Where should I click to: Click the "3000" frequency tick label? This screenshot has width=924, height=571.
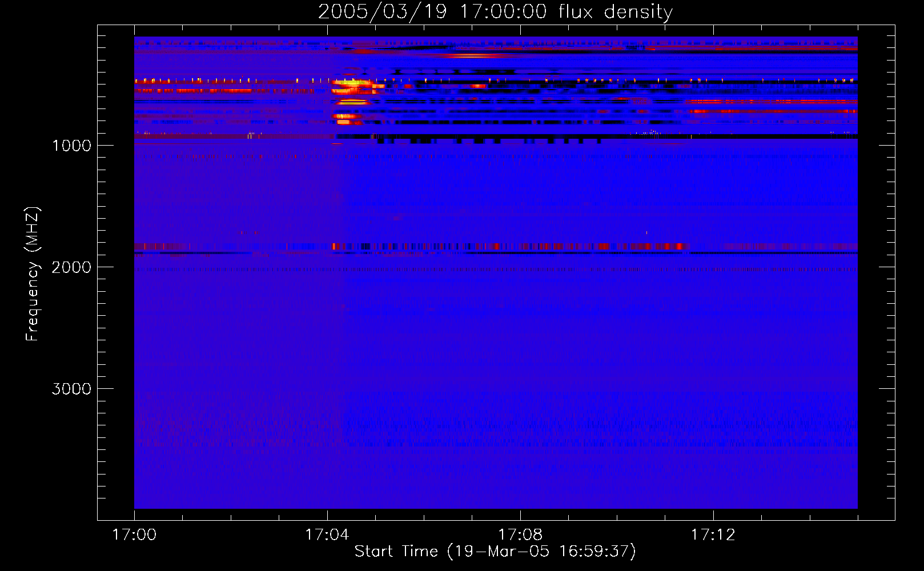pos(71,389)
